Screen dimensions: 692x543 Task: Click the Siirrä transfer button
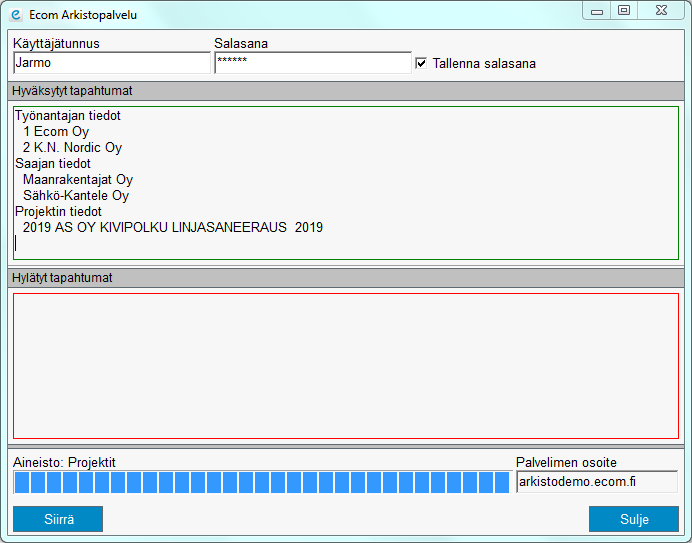coord(58,519)
